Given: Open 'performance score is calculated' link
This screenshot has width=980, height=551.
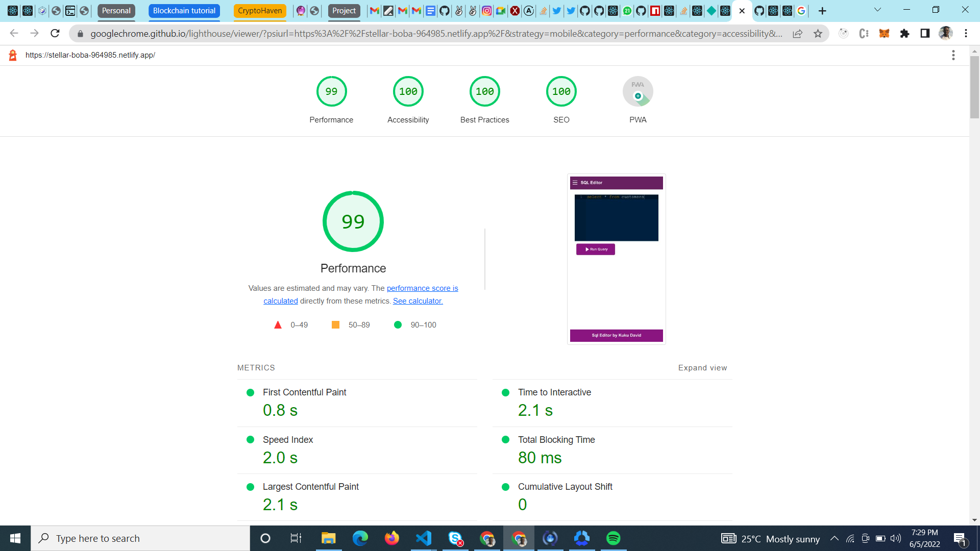Looking at the screenshot, I should tap(422, 288).
